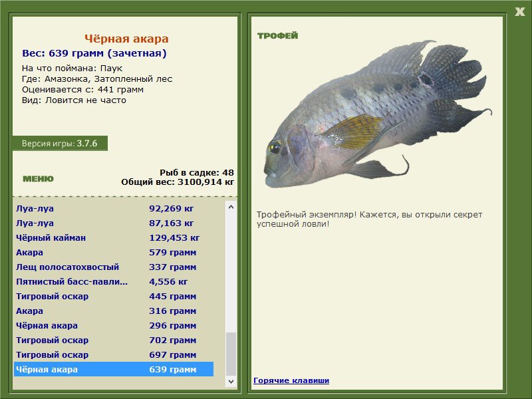Select the Пятнистый басс-павли... row

(114, 281)
